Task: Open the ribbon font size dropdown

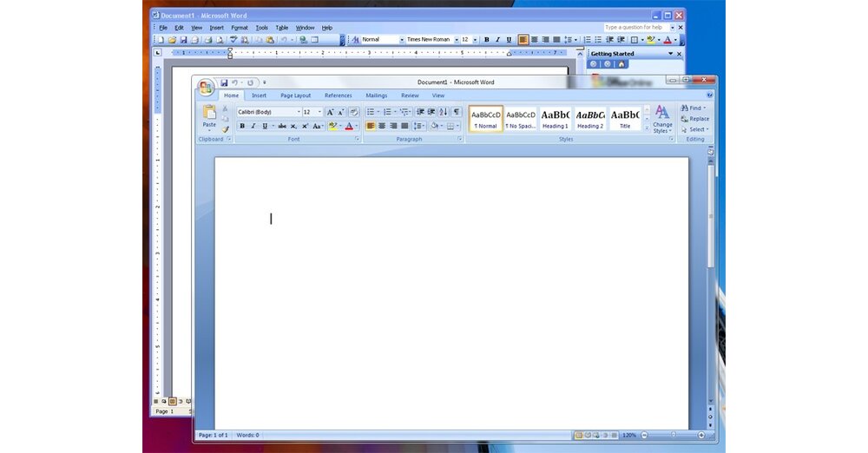Action: click(x=319, y=112)
